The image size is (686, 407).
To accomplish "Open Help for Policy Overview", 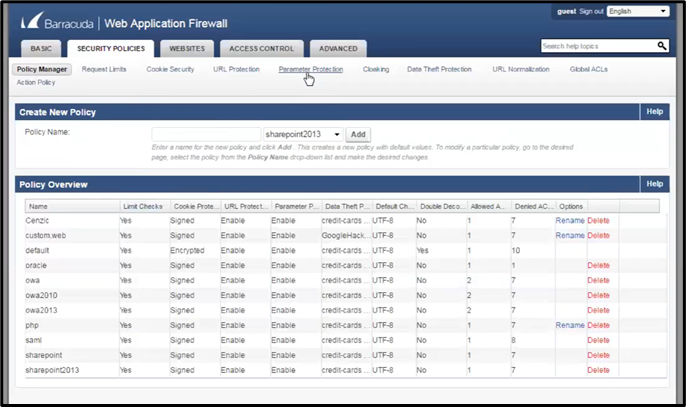I will [655, 184].
